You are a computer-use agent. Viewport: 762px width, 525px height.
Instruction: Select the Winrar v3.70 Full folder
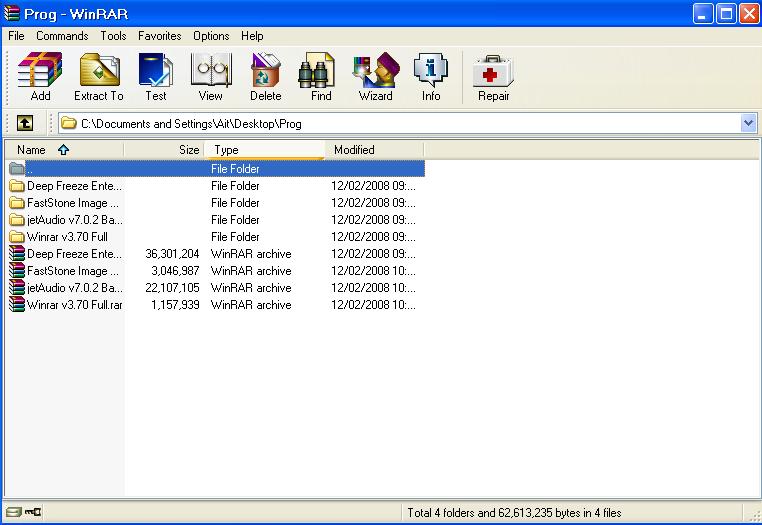click(x=66, y=237)
